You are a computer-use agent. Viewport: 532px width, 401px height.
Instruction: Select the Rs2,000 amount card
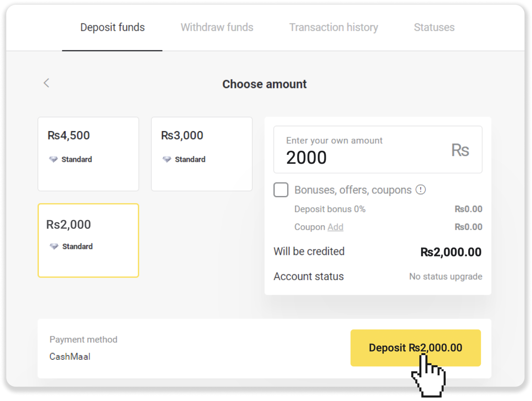(88, 240)
